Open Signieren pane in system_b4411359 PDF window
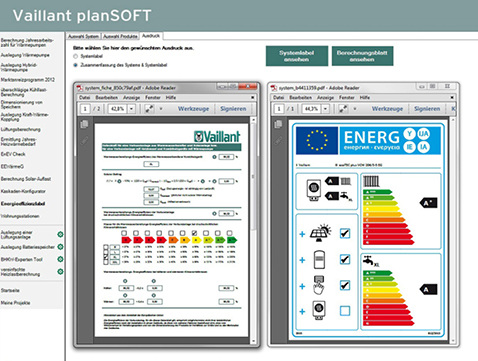Image resolution: width=478 pixels, height=361 pixels. pyautogui.click(x=427, y=109)
